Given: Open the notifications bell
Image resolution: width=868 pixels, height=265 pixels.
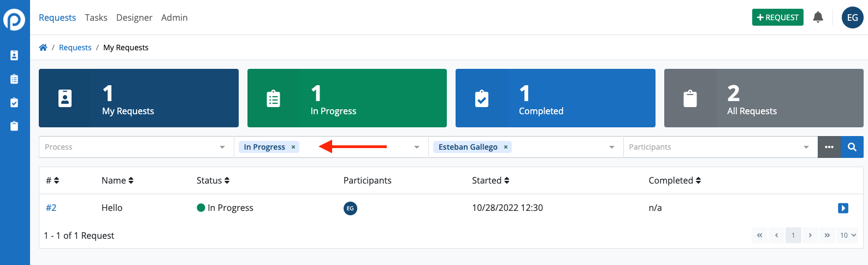Looking at the screenshot, I should pos(818,17).
